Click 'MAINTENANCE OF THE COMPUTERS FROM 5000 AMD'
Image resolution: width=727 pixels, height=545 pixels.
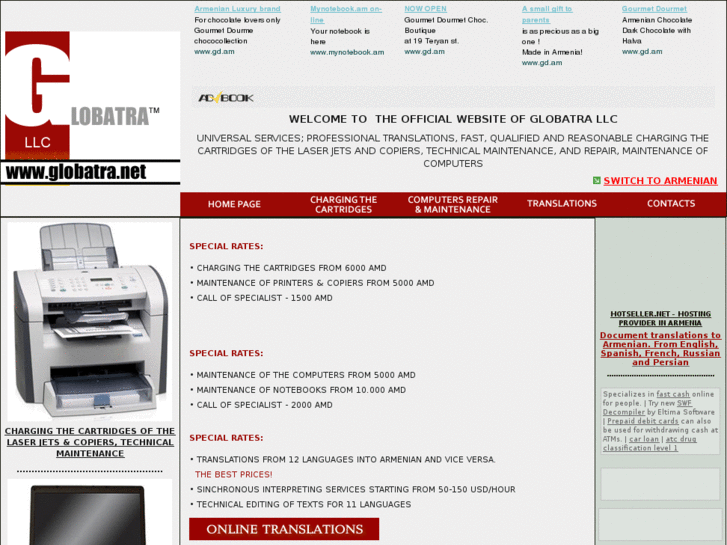click(x=306, y=375)
